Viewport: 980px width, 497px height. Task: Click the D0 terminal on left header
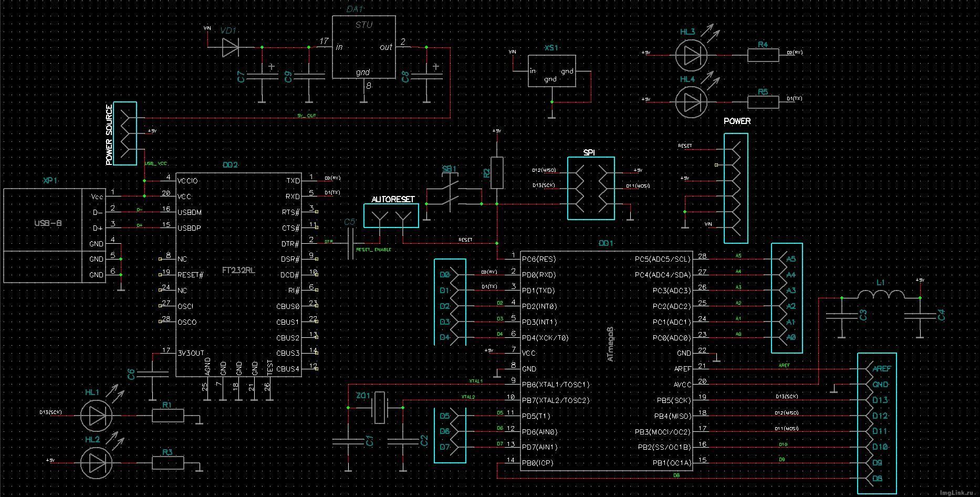click(445, 275)
